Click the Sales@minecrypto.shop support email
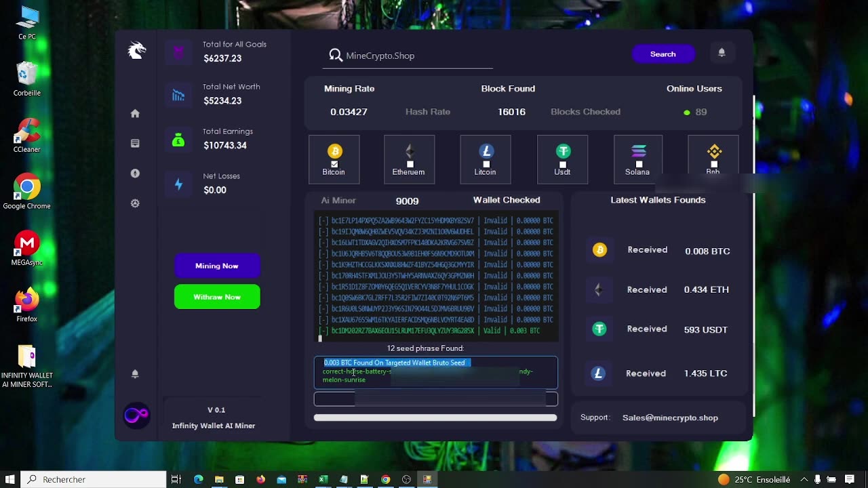Screen dimensions: 868x488 pos(670,418)
